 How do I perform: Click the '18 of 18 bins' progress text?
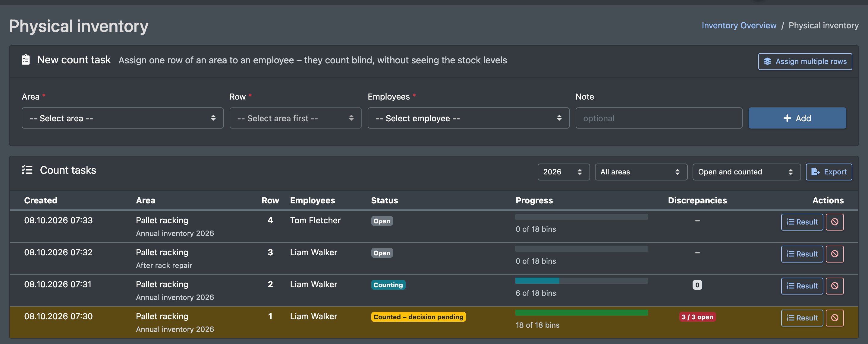[x=537, y=325]
